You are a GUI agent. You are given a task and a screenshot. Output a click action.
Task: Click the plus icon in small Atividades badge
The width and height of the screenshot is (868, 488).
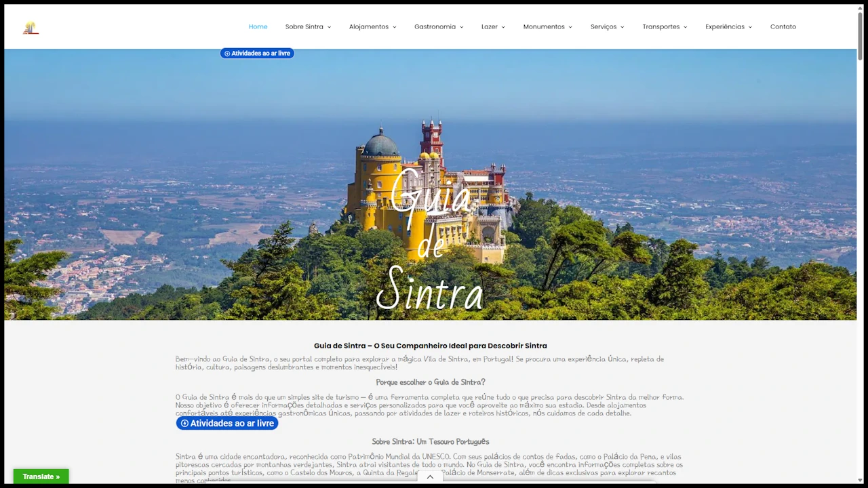tap(227, 54)
